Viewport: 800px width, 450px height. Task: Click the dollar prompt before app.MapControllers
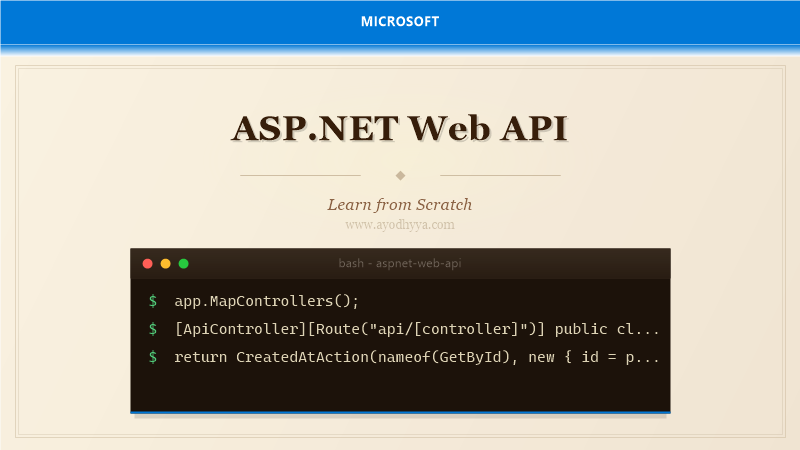pos(153,301)
